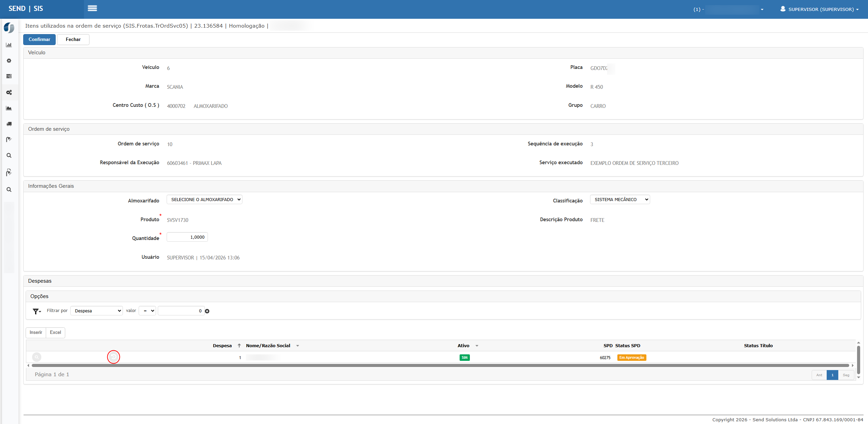The width and height of the screenshot is (868, 424).
Task: Click the history icon in expense row
Action: [x=113, y=357]
